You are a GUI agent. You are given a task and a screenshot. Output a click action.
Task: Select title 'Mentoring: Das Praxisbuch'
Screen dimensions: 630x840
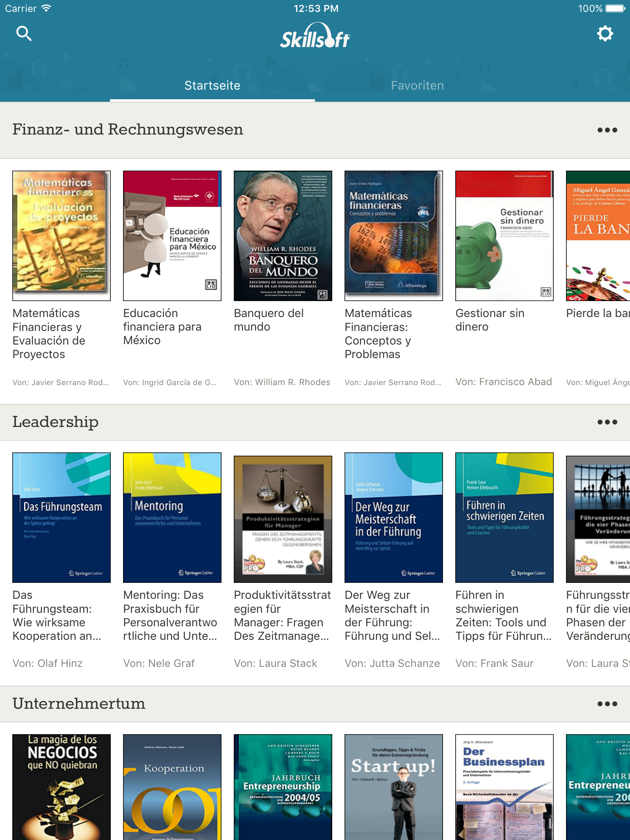point(170,616)
